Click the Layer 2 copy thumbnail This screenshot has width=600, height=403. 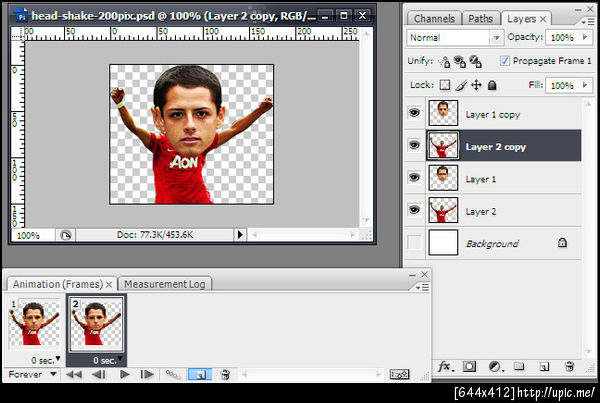(443, 145)
